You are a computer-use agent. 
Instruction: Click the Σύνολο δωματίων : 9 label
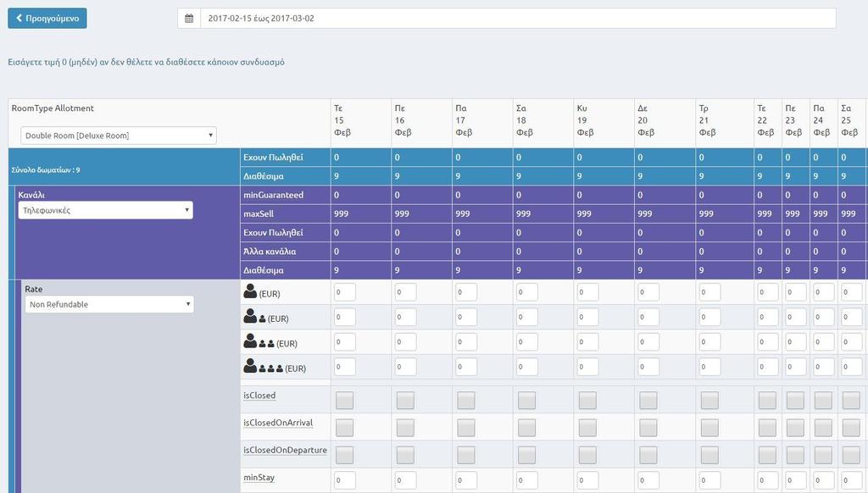46,170
